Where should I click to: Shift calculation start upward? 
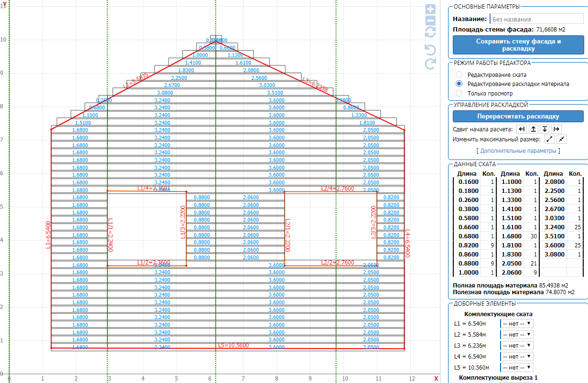coord(534,129)
